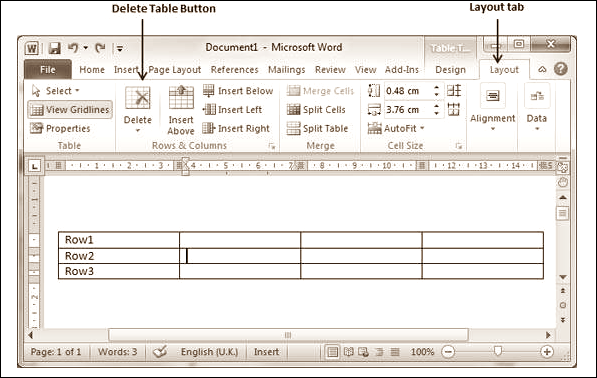The height and width of the screenshot is (378, 597).
Task: Click Split Table
Action: click(x=317, y=128)
